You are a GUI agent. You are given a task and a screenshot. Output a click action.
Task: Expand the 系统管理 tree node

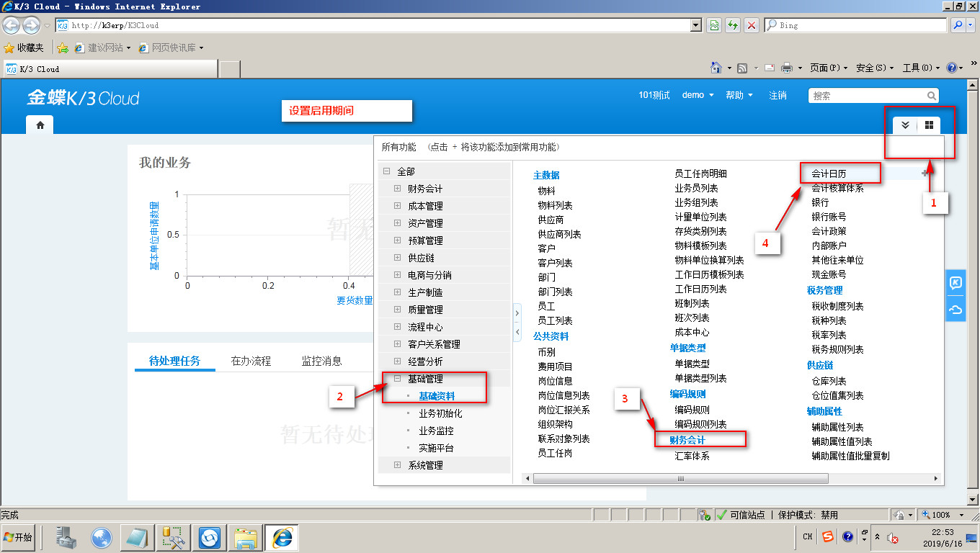[397, 465]
